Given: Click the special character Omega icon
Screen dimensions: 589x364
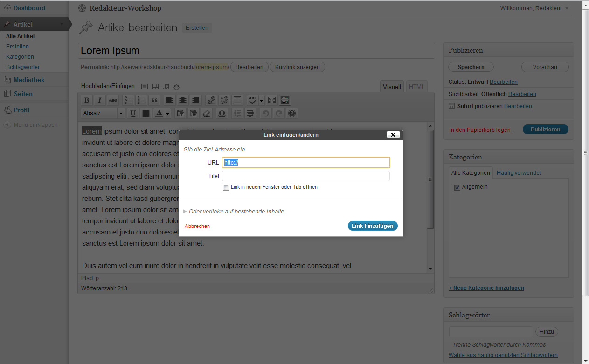Looking at the screenshot, I should coord(222,113).
